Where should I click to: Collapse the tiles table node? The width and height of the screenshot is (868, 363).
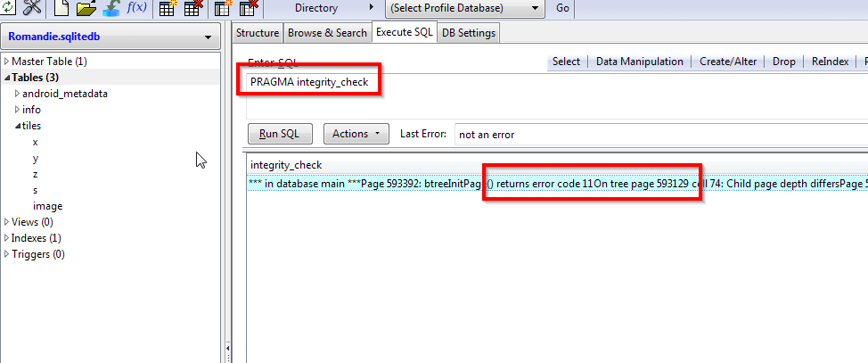click(x=17, y=126)
